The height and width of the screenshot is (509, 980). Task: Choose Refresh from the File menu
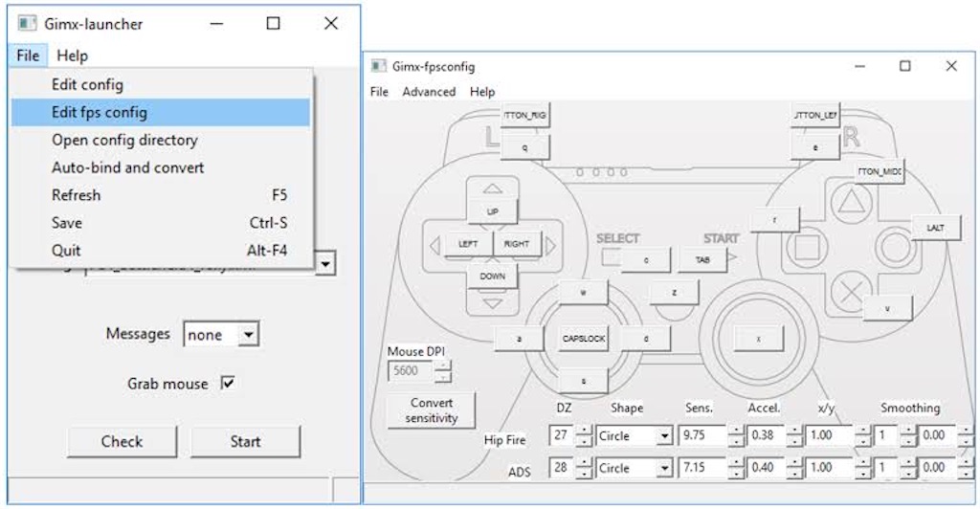pyautogui.click(x=160, y=195)
